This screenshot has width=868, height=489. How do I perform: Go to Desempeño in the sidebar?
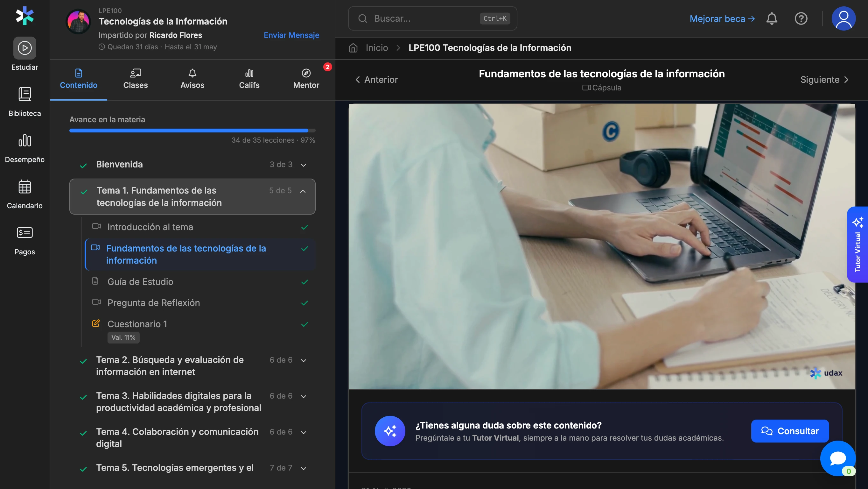tap(24, 140)
